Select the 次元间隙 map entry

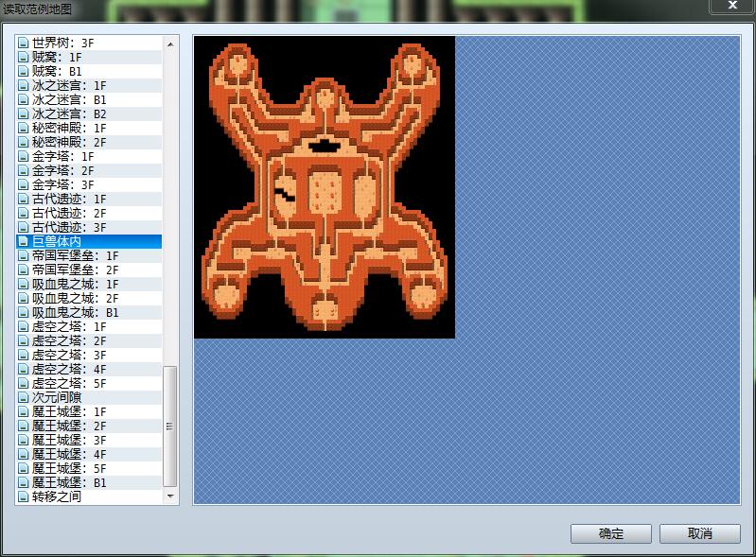click(89, 397)
